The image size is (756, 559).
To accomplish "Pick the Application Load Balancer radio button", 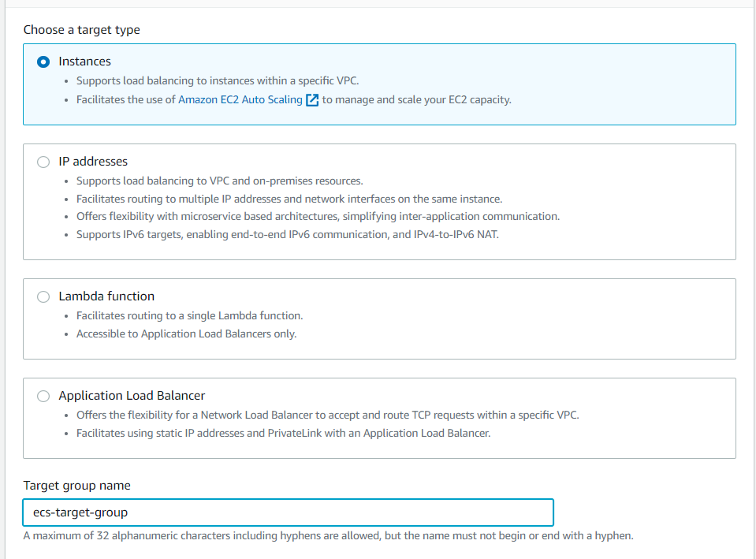I will click(x=43, y=396).
